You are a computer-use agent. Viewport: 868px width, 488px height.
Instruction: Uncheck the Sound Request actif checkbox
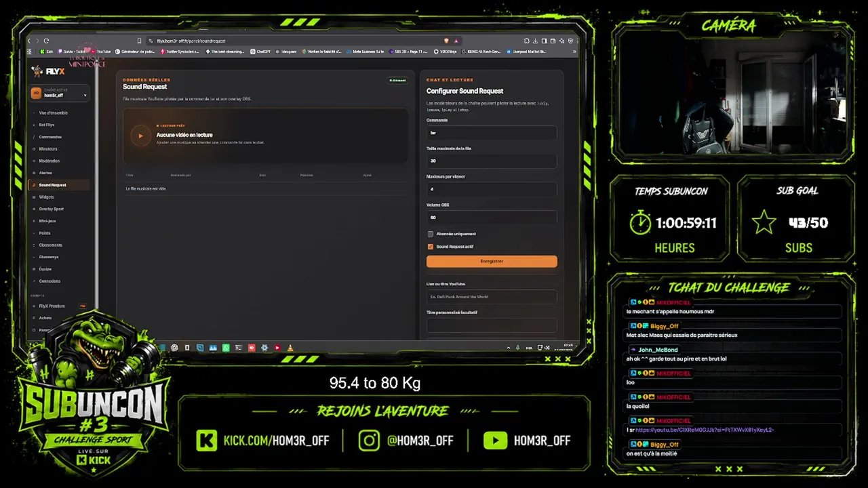(x=430, y=247)
